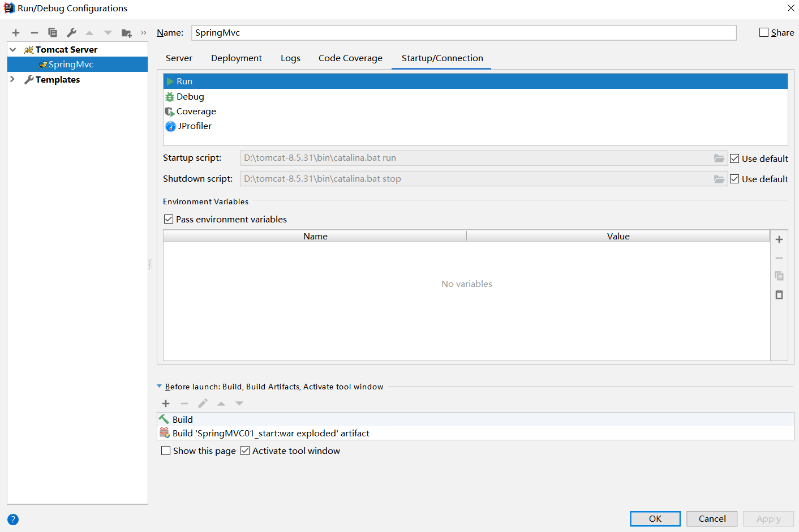Remove the selected configuration
This screenshot has width=799, height=532.
(35, 33)
